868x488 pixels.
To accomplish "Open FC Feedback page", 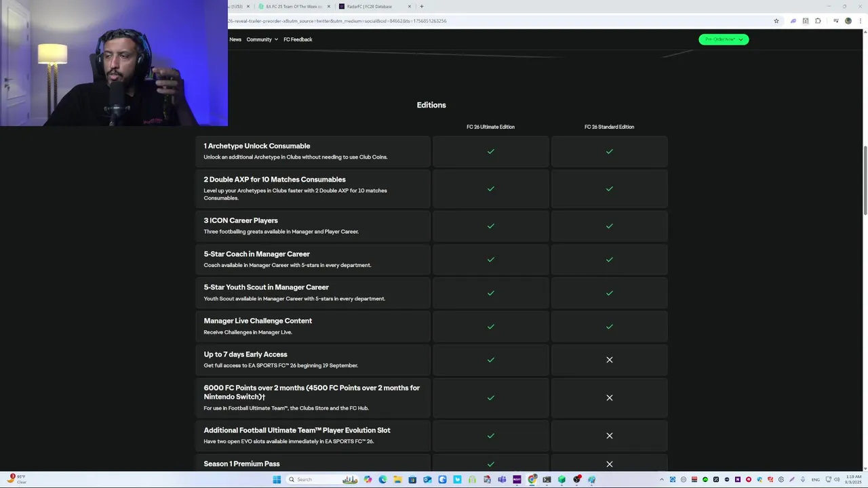I will point(298,39).
